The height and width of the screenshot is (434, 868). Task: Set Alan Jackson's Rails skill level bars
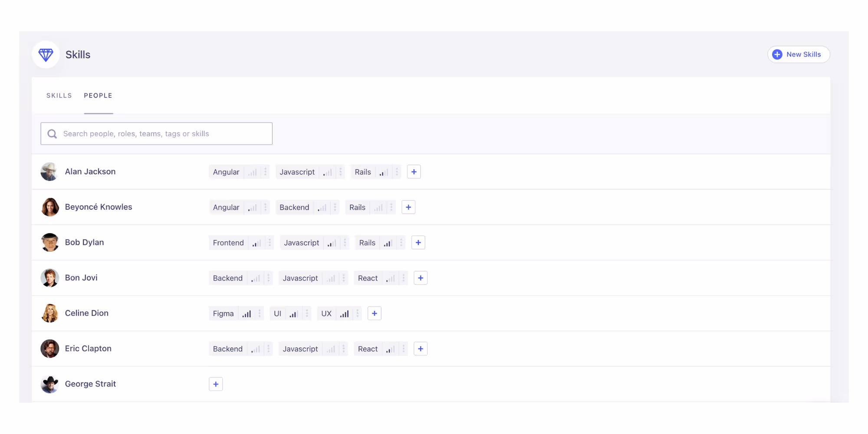pos(384,172)
